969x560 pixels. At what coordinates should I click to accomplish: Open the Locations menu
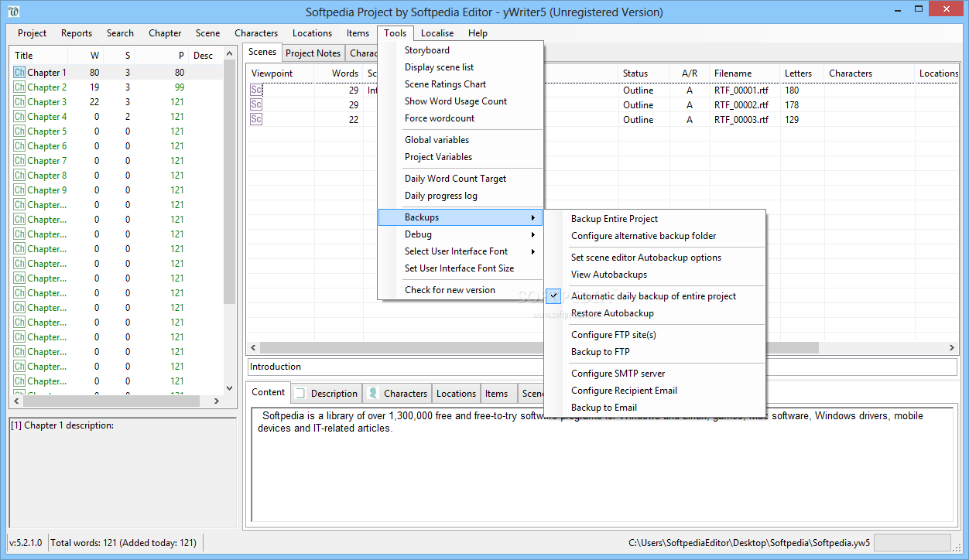tap(312, 33)
